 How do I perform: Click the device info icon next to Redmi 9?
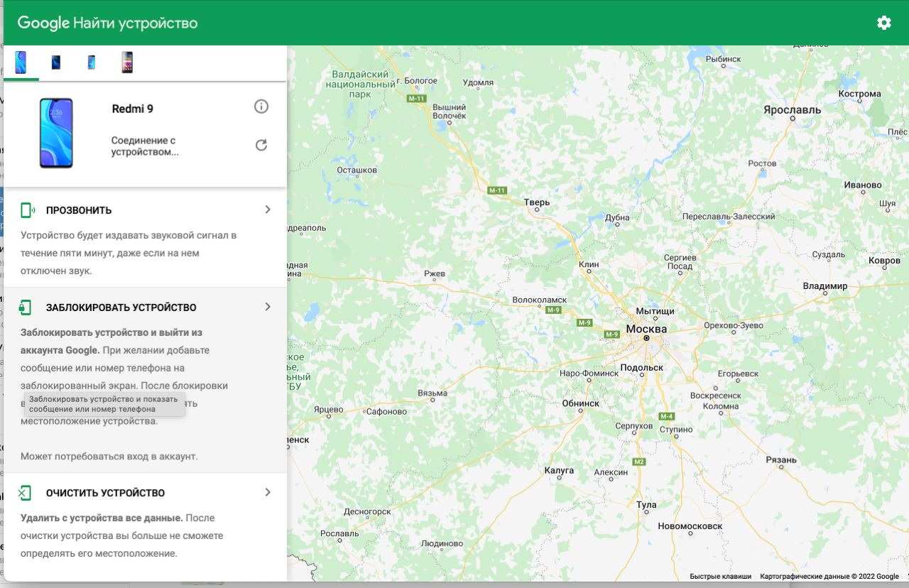(261, 107)
